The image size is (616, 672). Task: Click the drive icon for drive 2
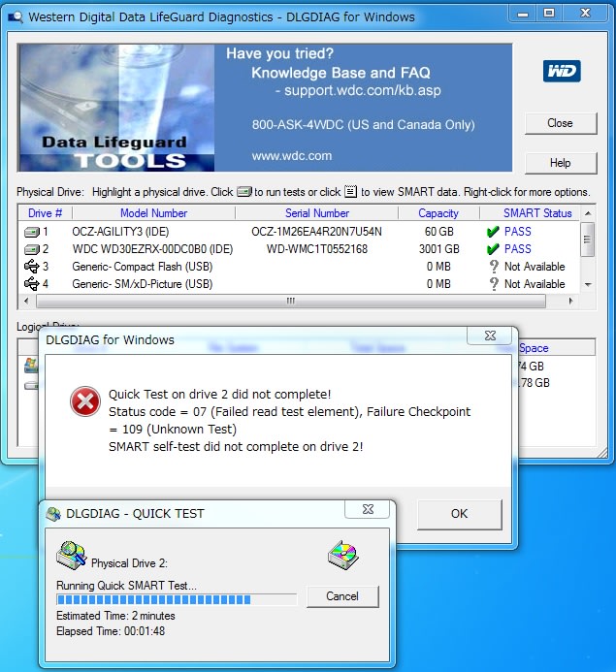(x=32, y=249)
